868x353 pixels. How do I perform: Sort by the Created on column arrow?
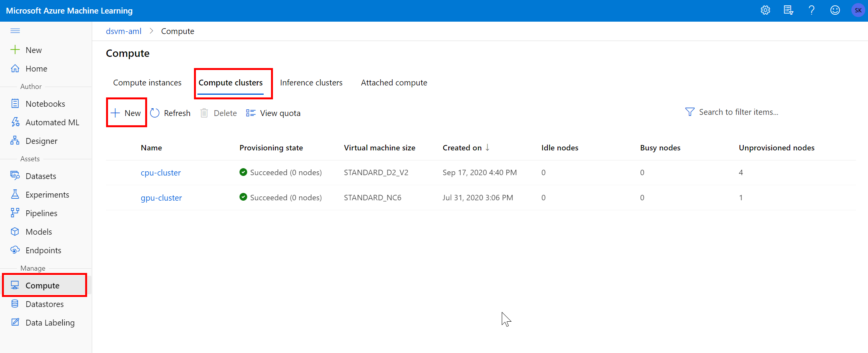pos(487,147)
